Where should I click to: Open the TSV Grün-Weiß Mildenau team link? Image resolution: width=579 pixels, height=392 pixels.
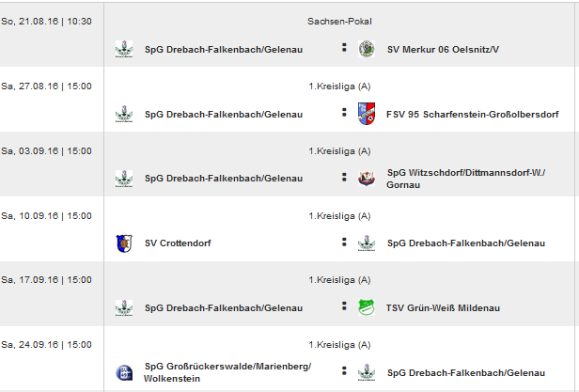click(x=443, y=308)
